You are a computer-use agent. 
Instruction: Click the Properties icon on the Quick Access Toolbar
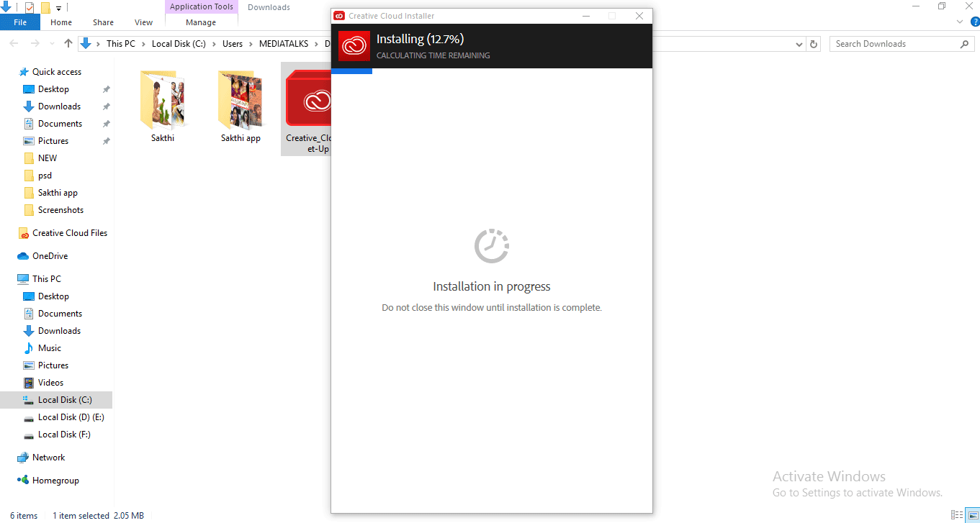point(30,7)
